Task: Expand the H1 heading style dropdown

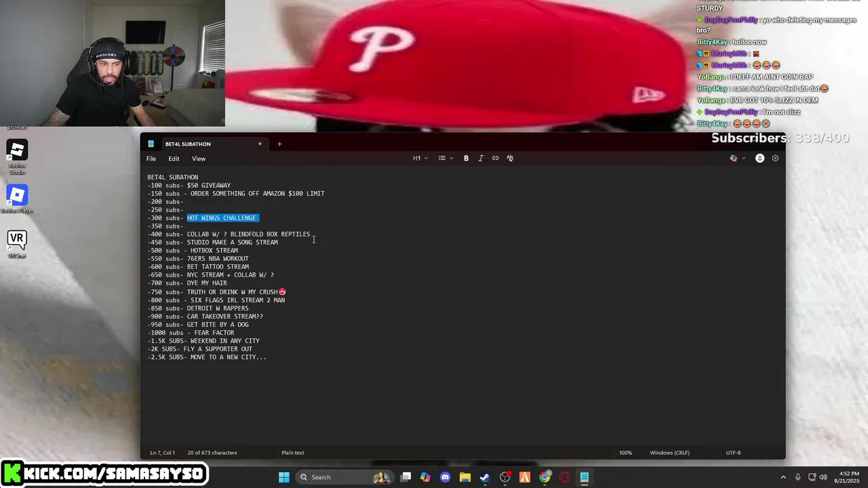Action: (420, 158)
